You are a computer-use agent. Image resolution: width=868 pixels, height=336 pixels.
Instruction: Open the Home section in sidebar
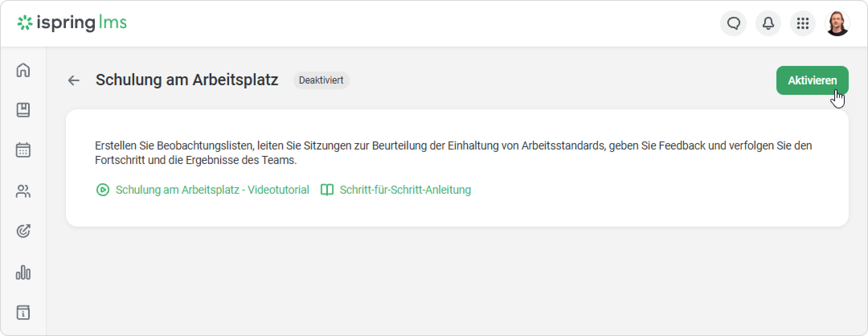tap(23, 70)
